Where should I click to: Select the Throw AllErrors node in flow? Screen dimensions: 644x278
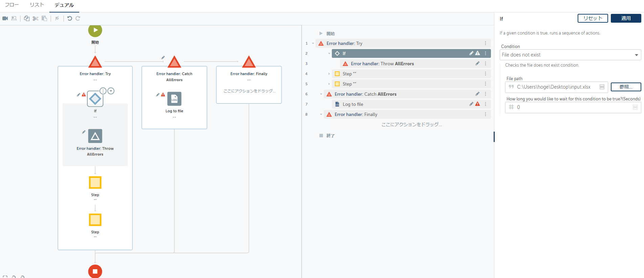click(95, 136)
